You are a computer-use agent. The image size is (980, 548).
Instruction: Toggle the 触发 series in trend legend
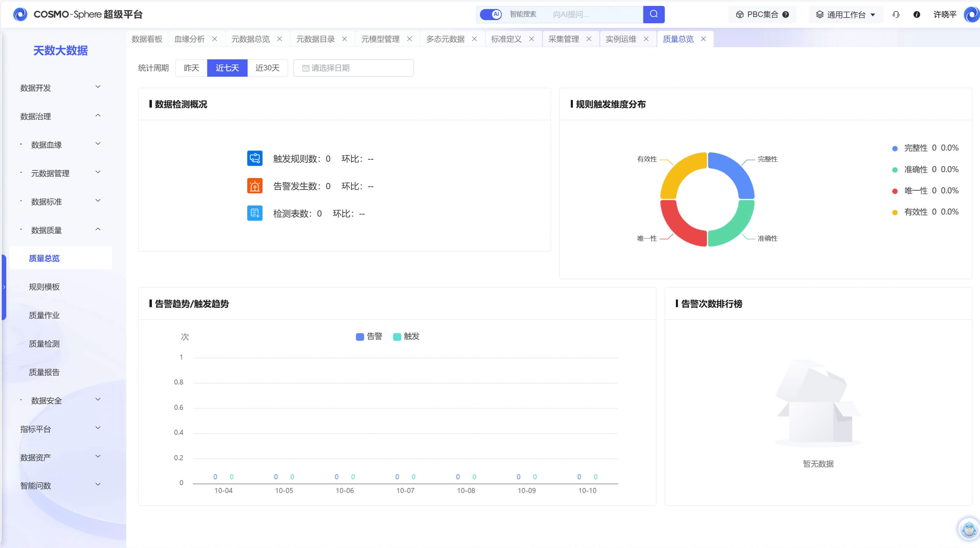[x=406, y=336]
